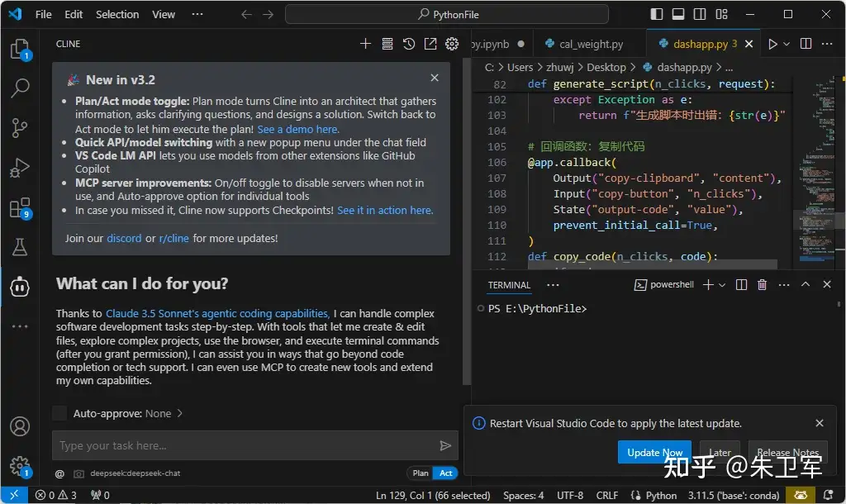Close the 'New in v3.2' announcement
846x504 pixels.
(x=435, y=78)
